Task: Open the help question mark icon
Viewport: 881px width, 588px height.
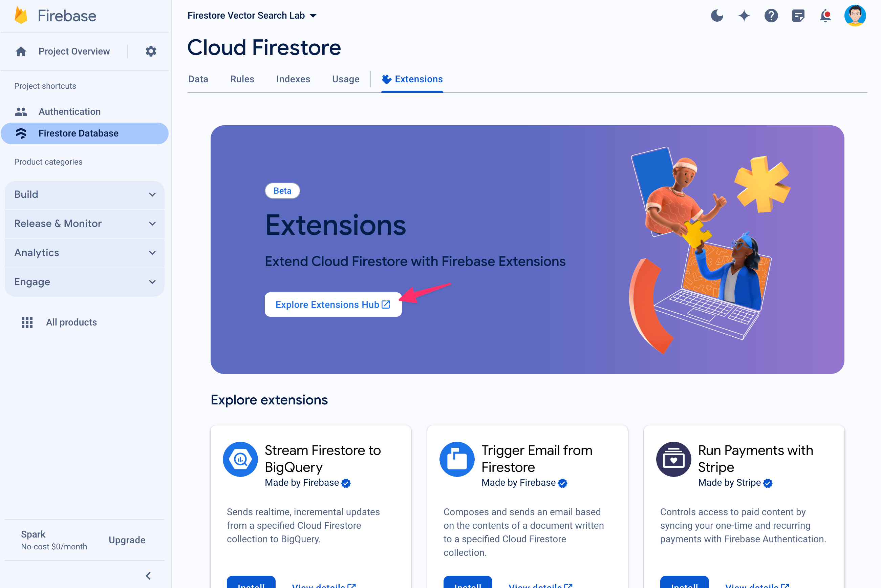Action: [x=772, y=15]
